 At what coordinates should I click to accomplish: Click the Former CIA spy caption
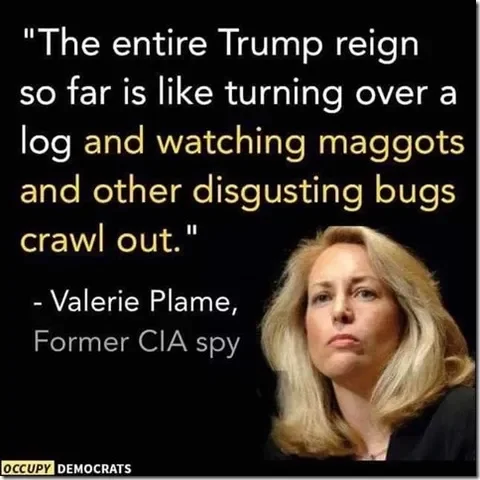click(x=137, y=343)
